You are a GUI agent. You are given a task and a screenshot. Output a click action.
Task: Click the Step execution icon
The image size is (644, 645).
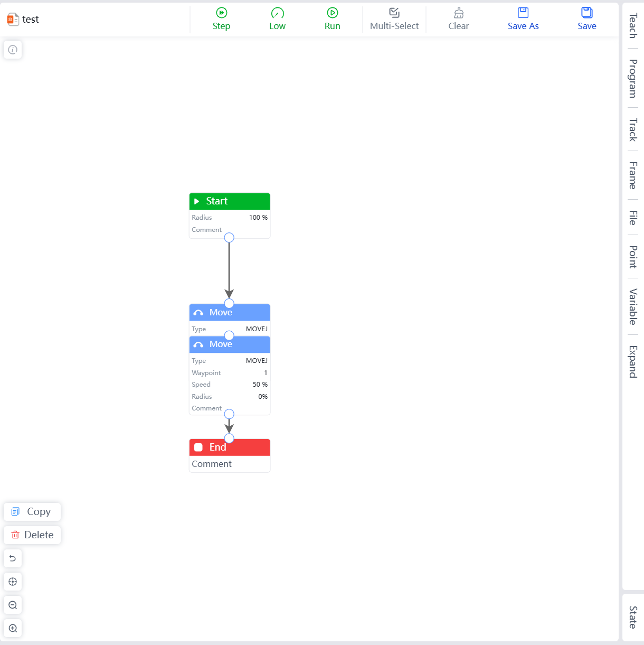pos(221,13)
